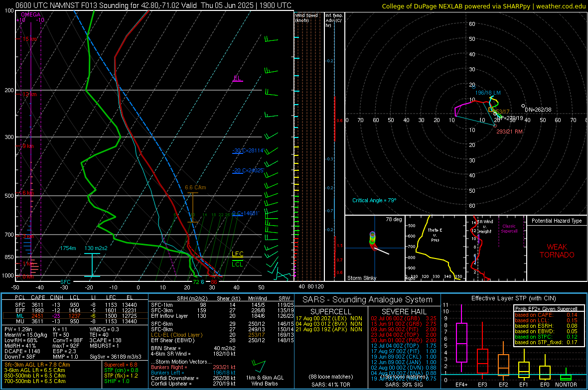Click the K = 11 index value
The image size is (588, 390).
pyautogui.click(x=60, y=329)
